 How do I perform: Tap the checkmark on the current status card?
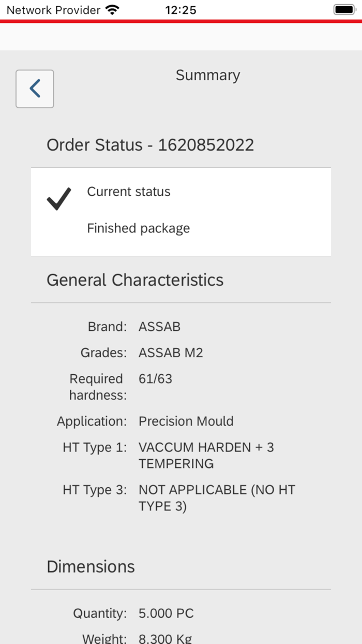[58, 199]
